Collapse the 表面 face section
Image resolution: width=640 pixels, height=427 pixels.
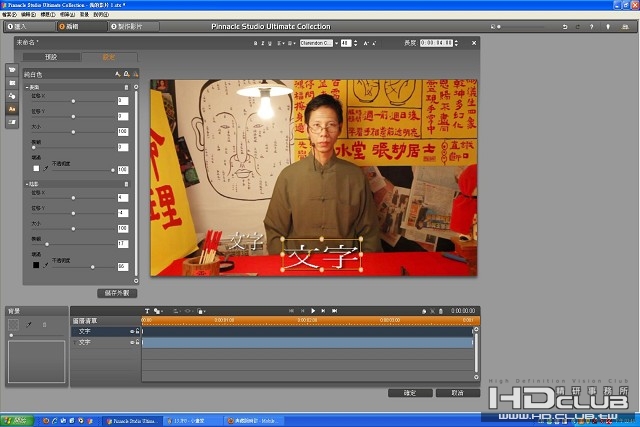pyautogui.click(x=27, y=87)
